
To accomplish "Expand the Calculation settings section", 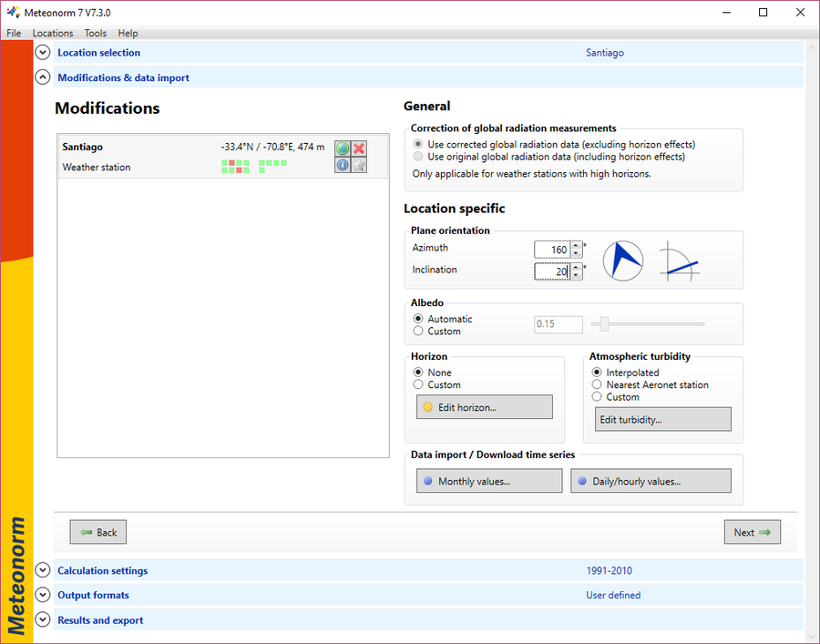I will click(42, 570).
